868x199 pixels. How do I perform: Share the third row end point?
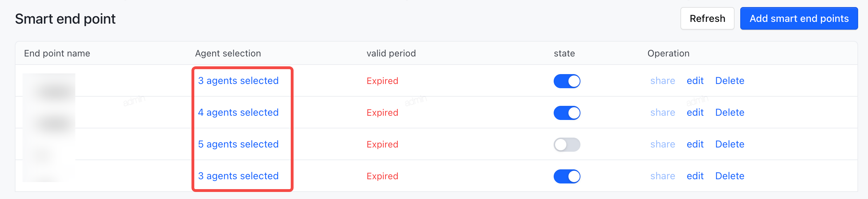(x=663, y=144)
